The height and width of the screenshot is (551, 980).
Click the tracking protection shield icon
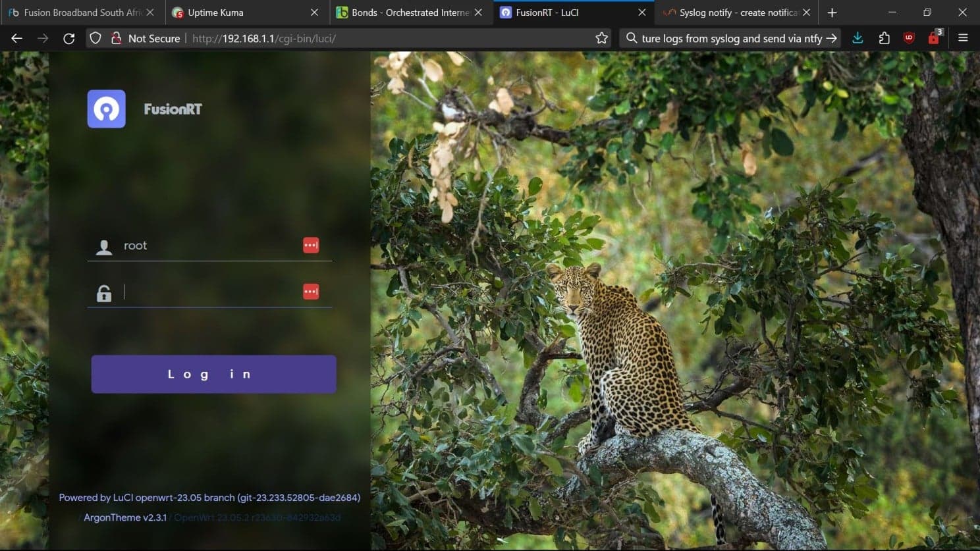(95, 38)
